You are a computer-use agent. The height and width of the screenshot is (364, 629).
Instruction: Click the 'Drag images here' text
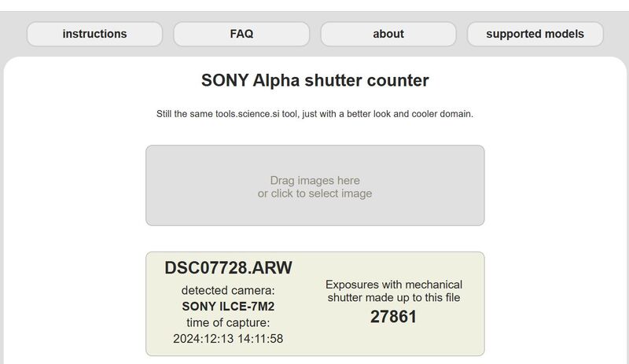pos(314,180)
